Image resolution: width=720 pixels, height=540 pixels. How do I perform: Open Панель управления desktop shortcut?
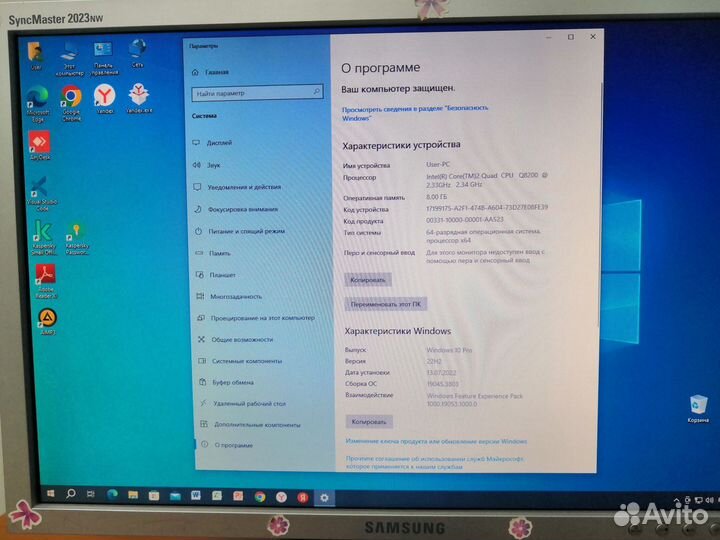tap(104, 58)
